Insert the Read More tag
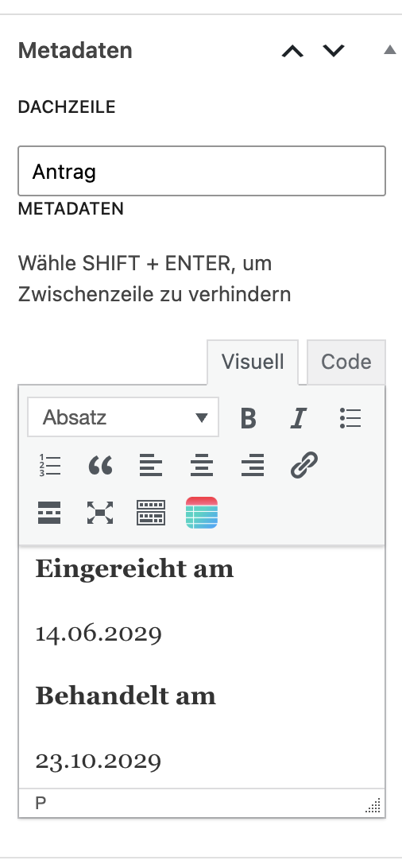Image resolution: width=402 pixels, height=868 pixels. 49,513
